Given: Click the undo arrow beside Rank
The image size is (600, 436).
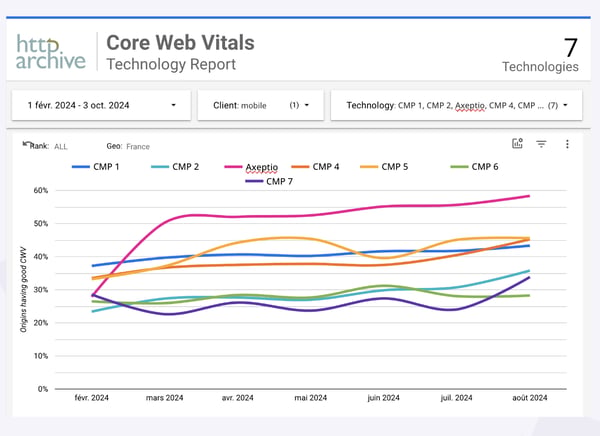Looking at the screenshot, I should click(x=26, y=144).
